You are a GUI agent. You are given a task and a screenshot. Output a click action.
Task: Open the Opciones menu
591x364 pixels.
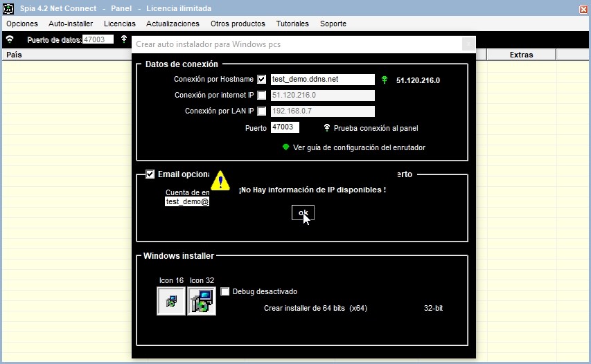tap(22, 24)
